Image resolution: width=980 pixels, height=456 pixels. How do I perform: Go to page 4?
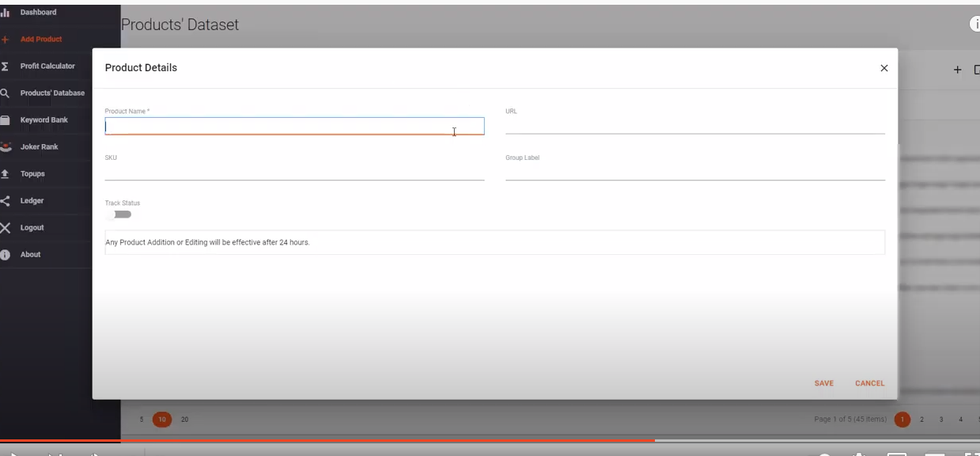click(960, 420)
